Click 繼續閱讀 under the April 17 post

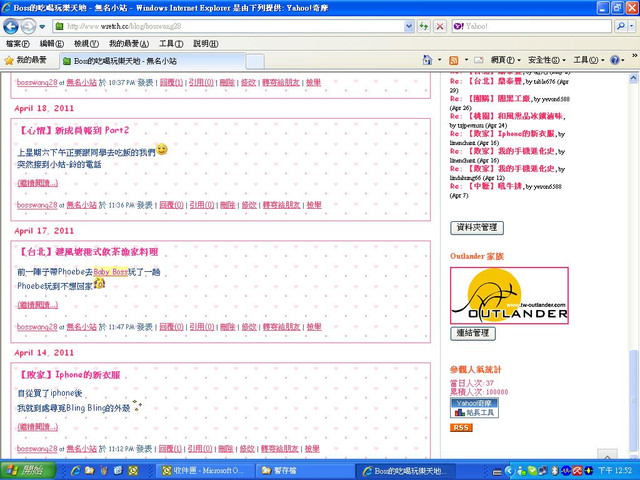[38, 305]
